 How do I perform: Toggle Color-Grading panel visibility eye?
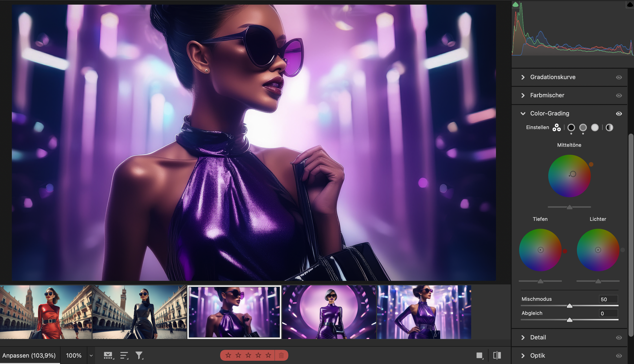pos(619,114)
